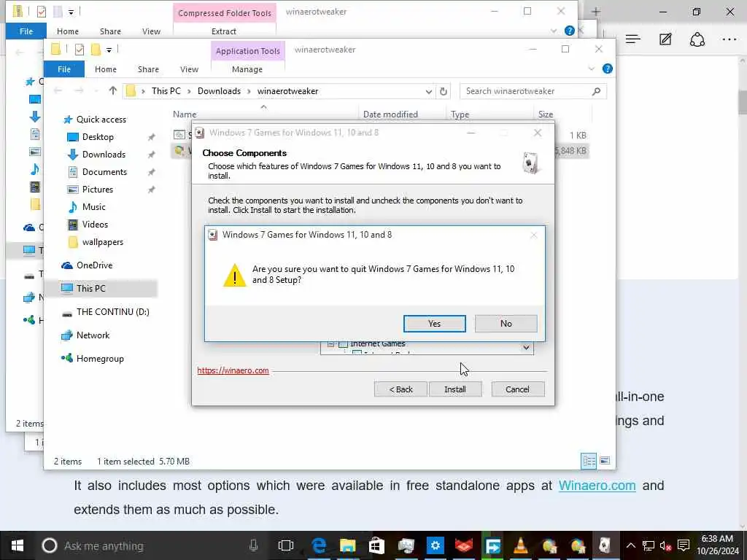Select OneDrive in navigation pane
Viewport: 747px width, 560px height.
[x=94, y=265]
